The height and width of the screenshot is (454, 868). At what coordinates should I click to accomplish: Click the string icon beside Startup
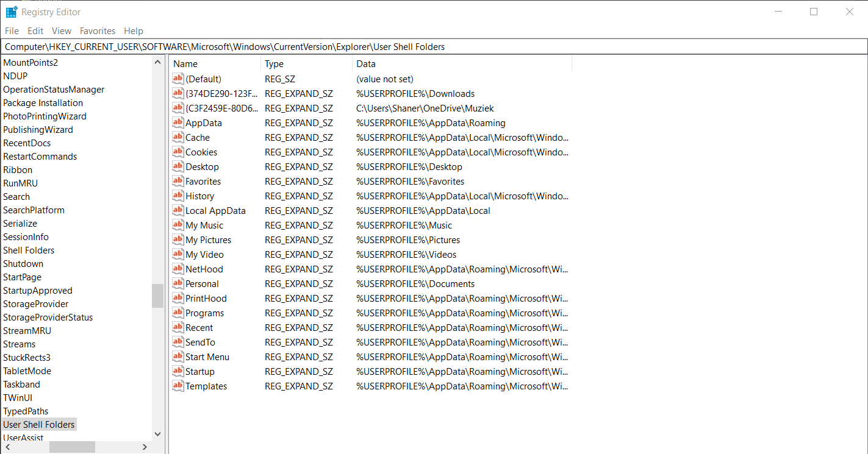pos(178,371)
